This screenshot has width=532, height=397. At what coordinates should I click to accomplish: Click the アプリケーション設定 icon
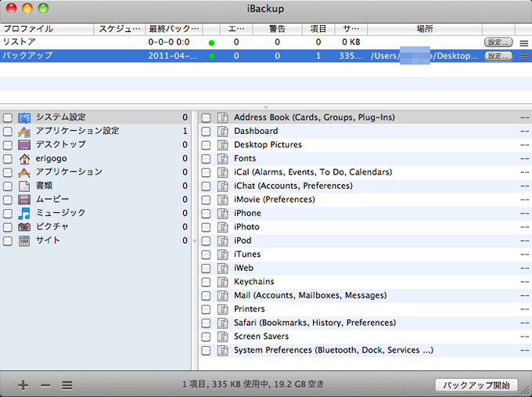tap(24, 132)
